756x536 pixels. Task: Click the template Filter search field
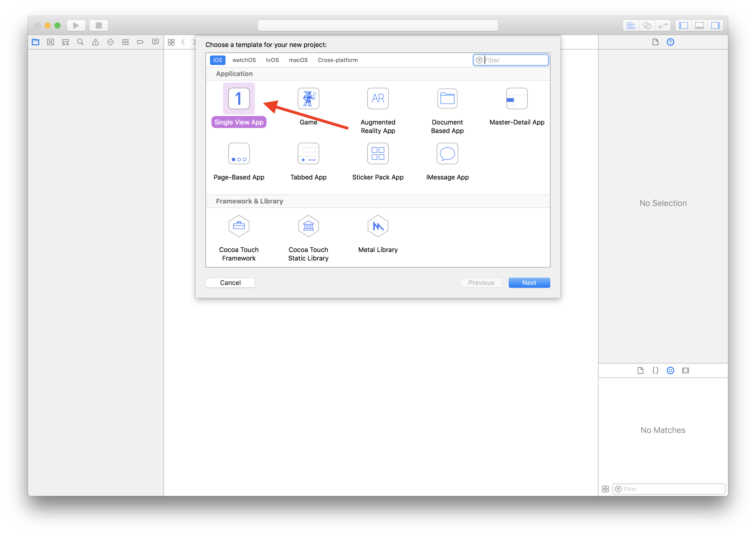[515, 60]
